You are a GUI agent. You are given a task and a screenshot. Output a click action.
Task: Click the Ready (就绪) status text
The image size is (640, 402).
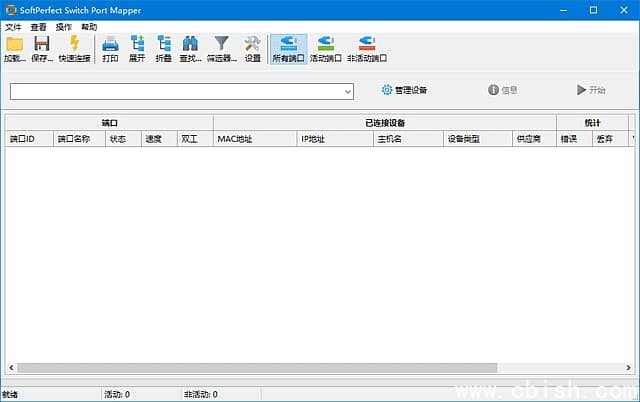coord(10,394)
